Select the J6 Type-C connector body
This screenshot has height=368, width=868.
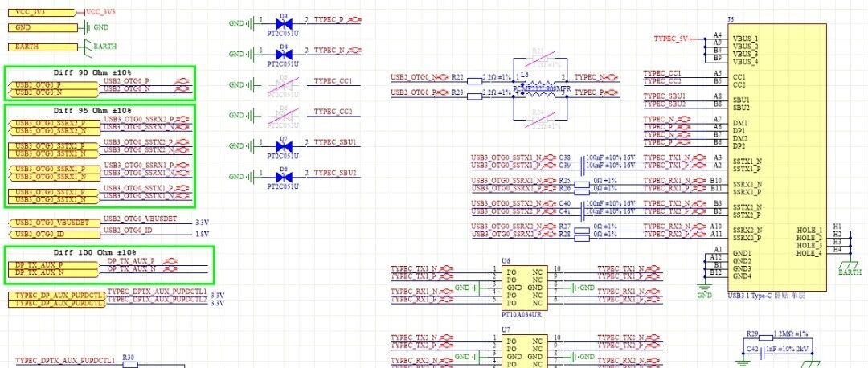pos(778,157)
